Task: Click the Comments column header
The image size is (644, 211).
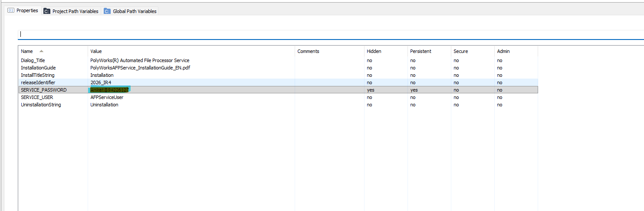Action: point(330,51)
